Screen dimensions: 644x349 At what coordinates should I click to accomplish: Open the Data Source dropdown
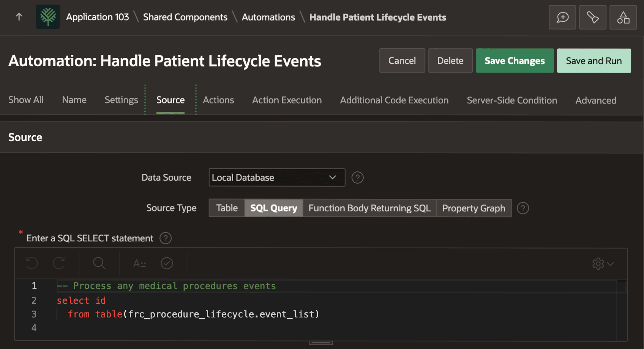(x=277, y=178)
